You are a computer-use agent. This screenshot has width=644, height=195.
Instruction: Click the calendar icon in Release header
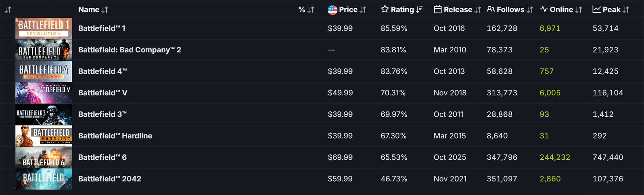(438, 9)
